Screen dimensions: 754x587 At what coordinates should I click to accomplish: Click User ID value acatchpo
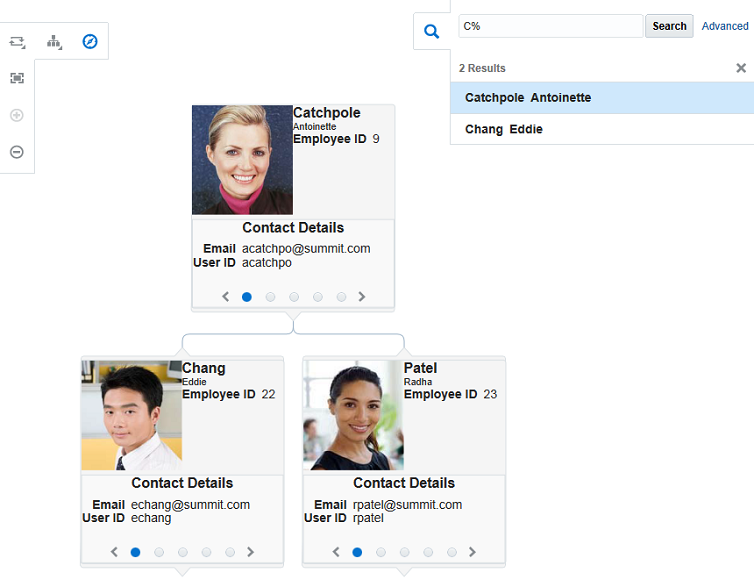(267, 263)
